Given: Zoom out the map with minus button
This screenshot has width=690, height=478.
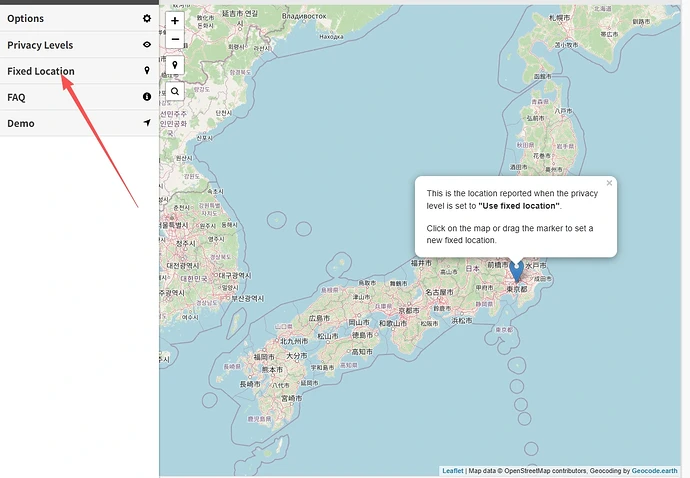Looking at the screenshot, I should click(x=175, y=40).
